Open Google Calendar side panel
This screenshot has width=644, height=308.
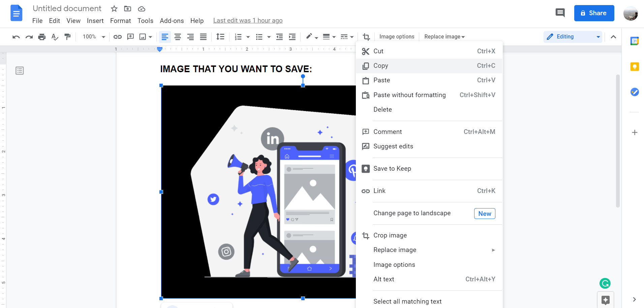pyautogui.click(x=635, y=41)
